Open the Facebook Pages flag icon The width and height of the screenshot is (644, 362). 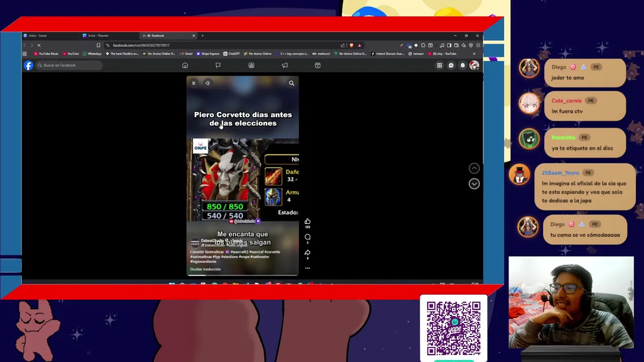pos(218,65)
